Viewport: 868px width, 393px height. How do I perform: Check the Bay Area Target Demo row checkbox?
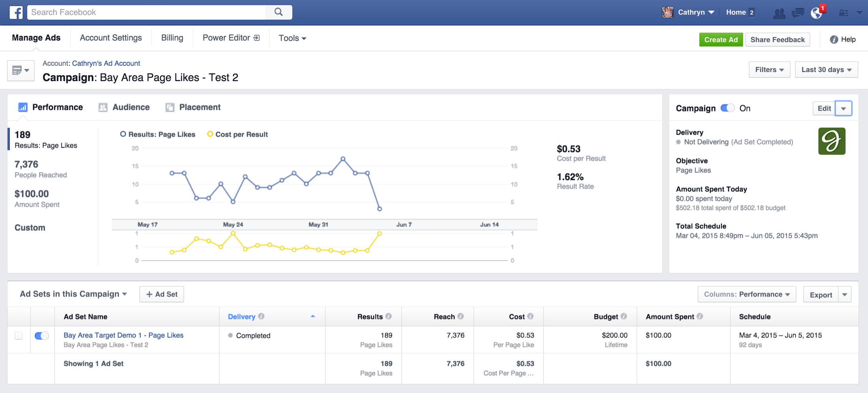click(19, 336)
